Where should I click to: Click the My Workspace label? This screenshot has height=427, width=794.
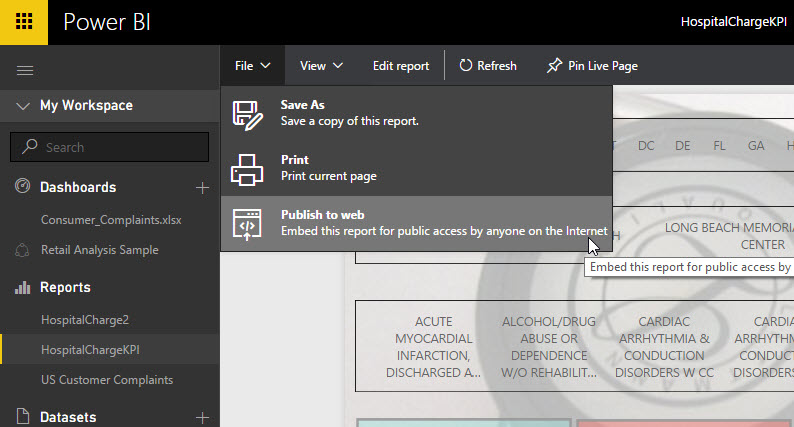[86, 105]
